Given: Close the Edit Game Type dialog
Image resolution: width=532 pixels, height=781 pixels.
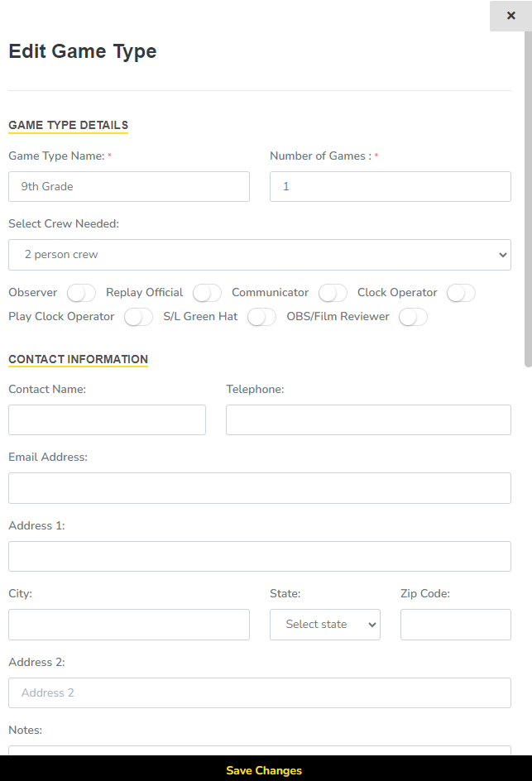Looking at the screenshot, I should [x=510, y=16].
